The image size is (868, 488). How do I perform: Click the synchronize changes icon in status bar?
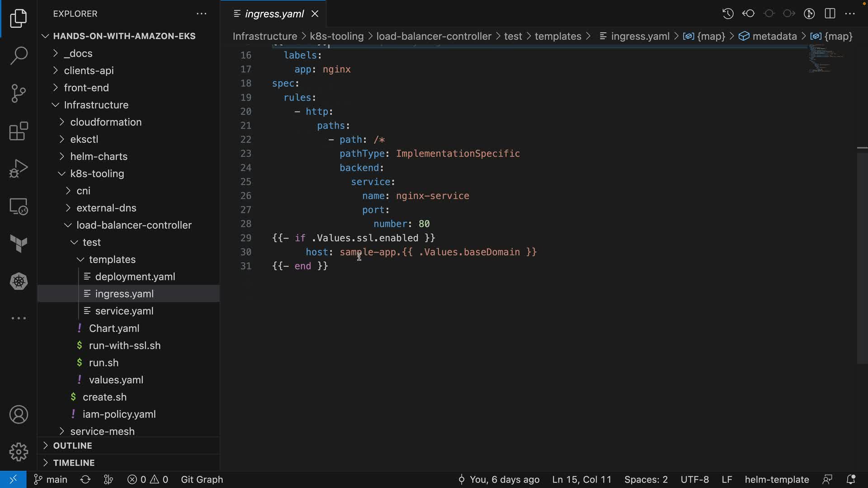pos(85,479)
